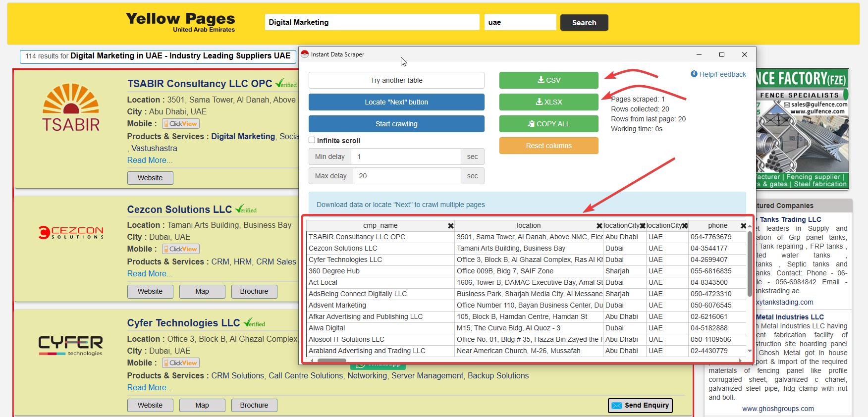Click Try another table button
Viewport: 868px width, 417px height.
[396, 80]
